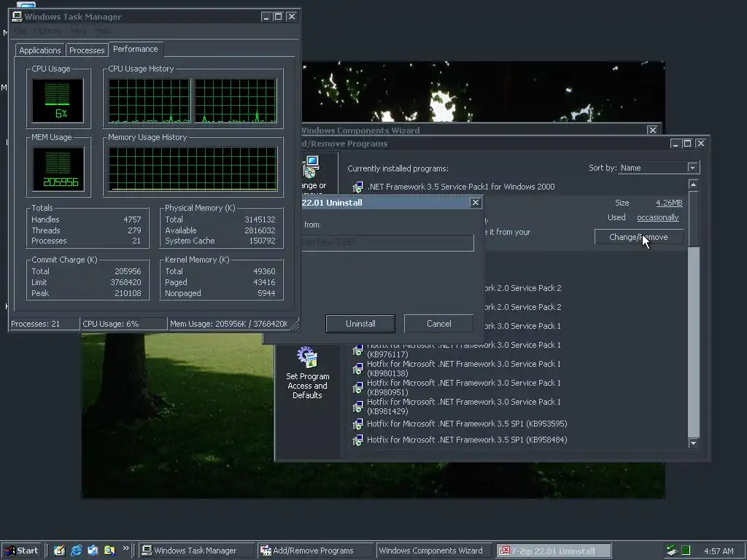Click program list scrollbar down arrow
Screen dimensions: 747x560
pos(693,443)
